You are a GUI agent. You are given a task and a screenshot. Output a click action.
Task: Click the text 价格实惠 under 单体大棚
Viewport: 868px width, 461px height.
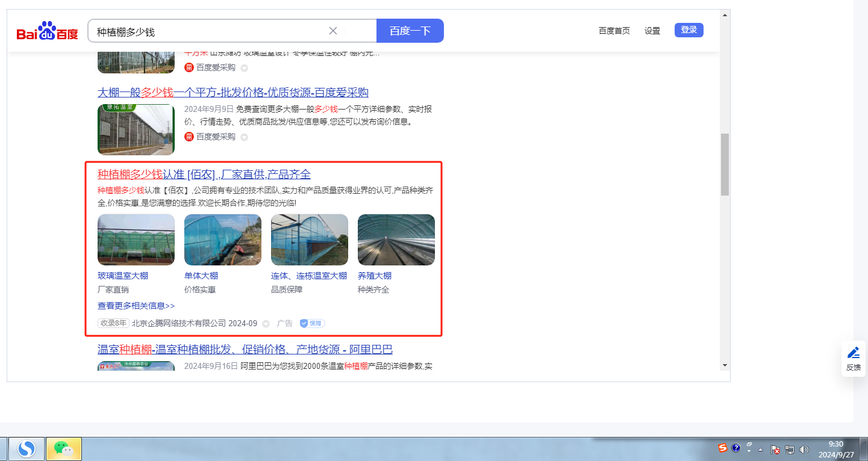pos(200,289)
